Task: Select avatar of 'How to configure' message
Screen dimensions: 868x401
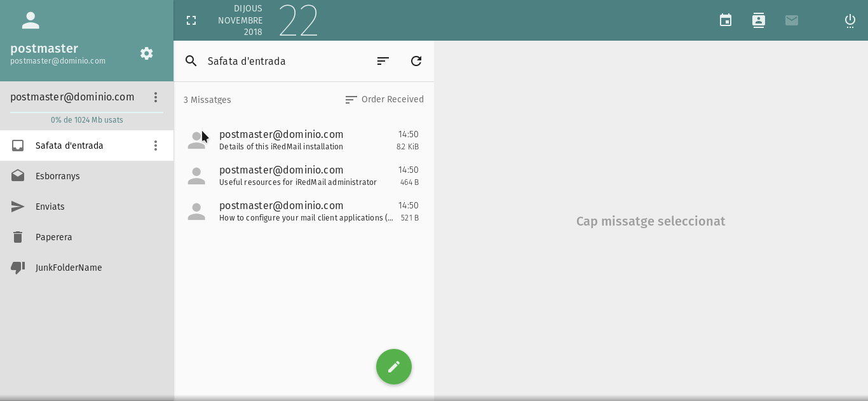Action: tap(196, 212)
